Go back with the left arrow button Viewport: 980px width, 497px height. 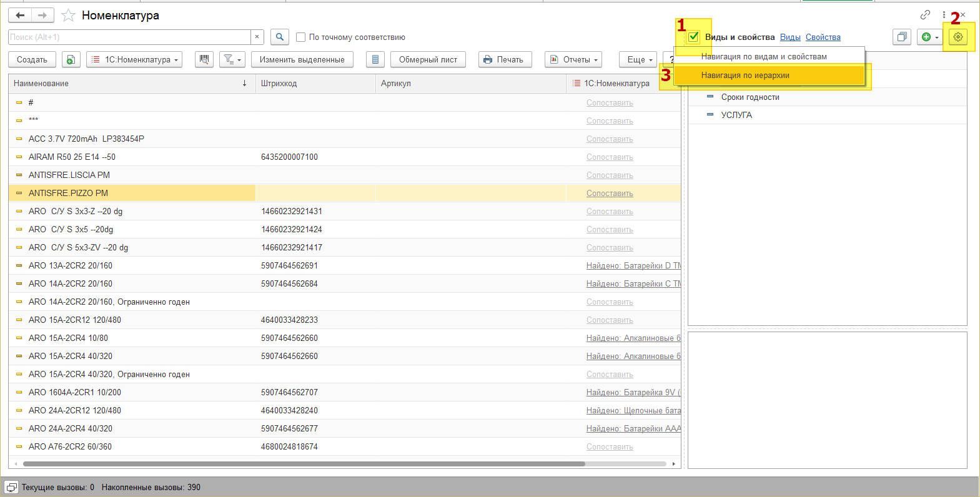[x=20, y=16]
